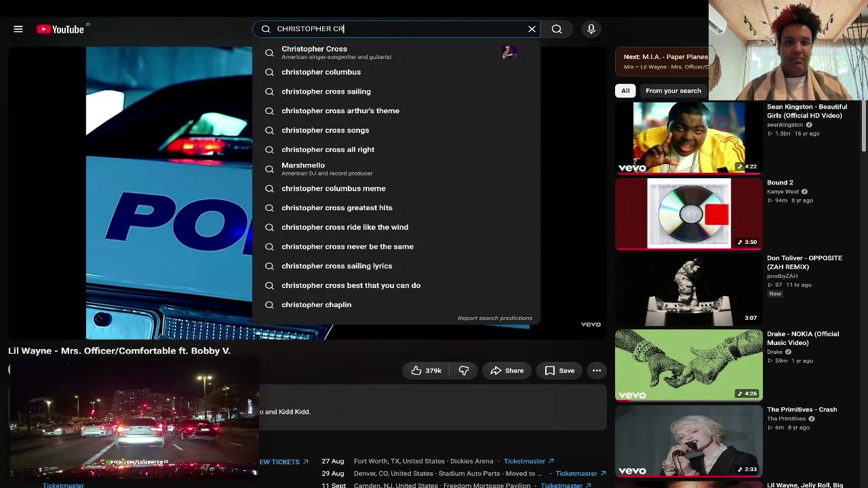This screenshot has height=488, width=868.
Task: Select suggestion 'christopher chaplin'
Action: click(x=396, y=305)
